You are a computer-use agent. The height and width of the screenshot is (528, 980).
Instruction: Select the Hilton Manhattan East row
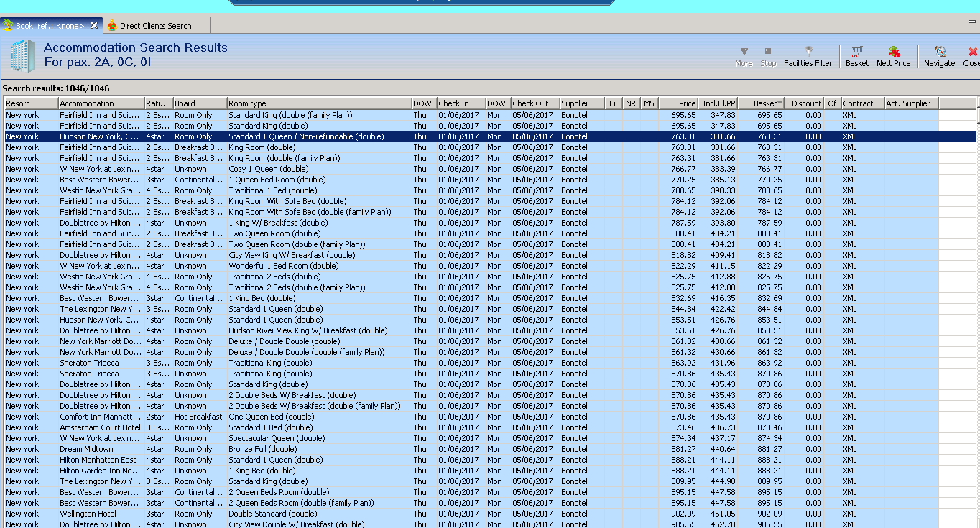point(490,460)
